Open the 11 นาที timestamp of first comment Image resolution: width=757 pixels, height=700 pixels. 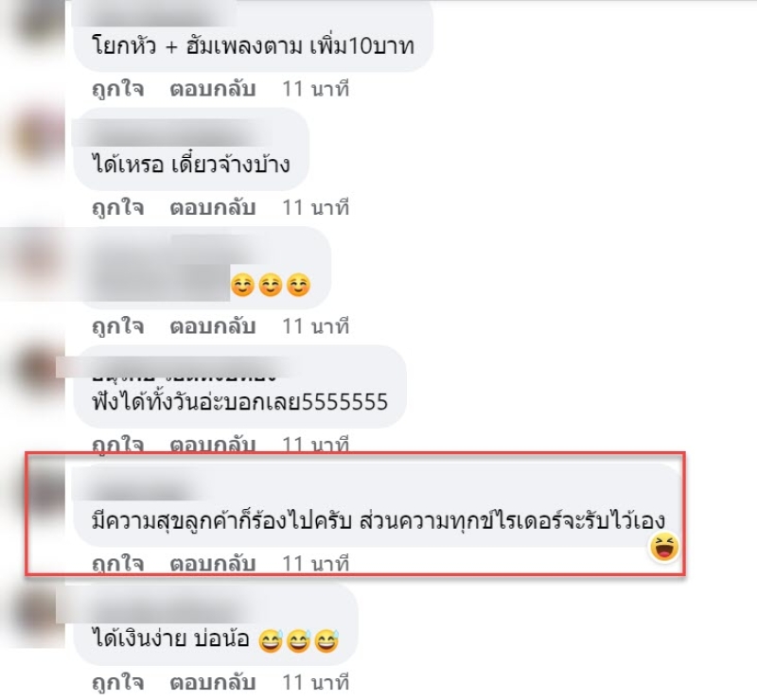click(x=315, y=89)
